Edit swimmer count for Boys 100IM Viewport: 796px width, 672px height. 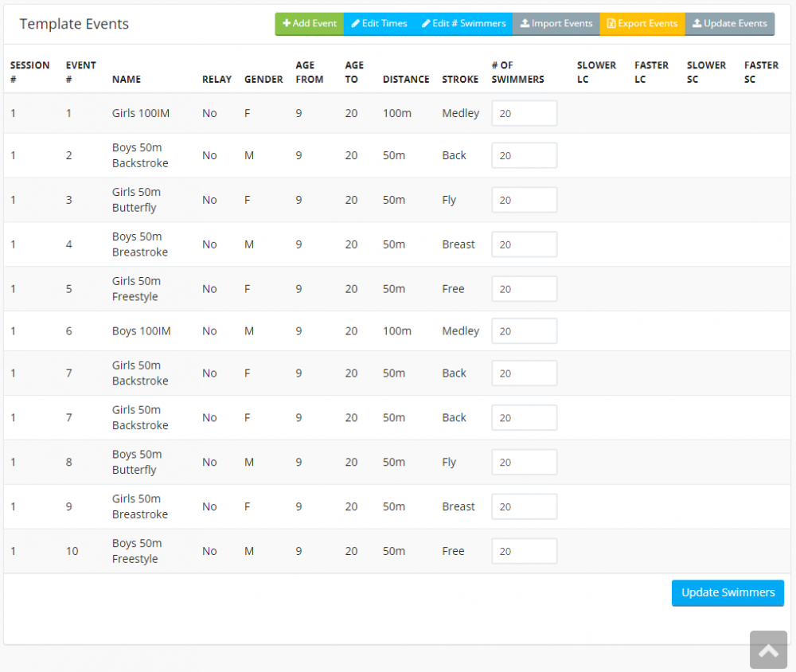(x=524, y=330)
